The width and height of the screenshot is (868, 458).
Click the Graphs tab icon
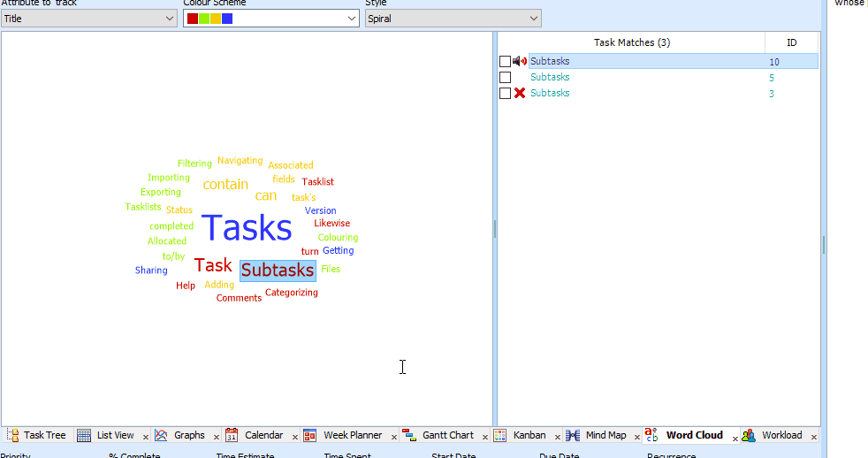161,435
